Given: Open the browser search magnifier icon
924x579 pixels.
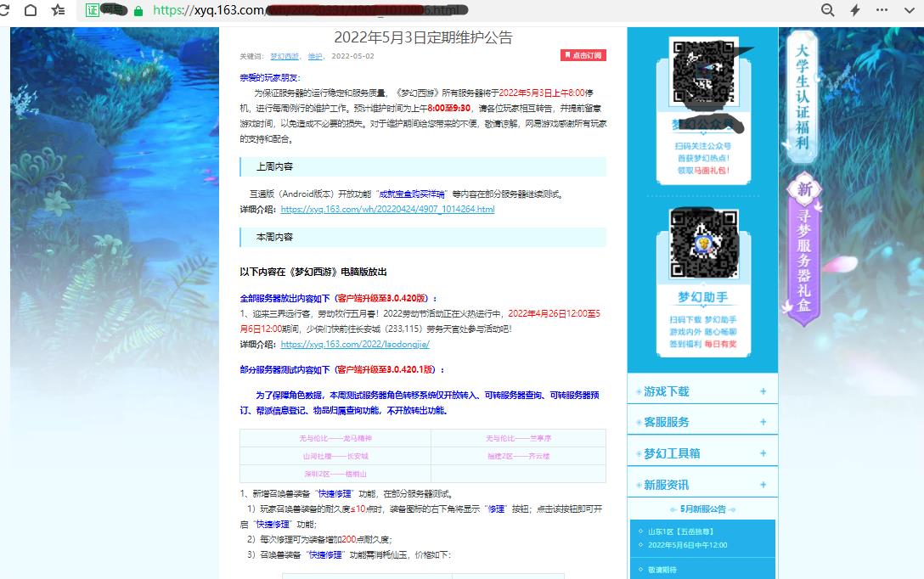Looking at the screenshot, I should click(827, 10).
